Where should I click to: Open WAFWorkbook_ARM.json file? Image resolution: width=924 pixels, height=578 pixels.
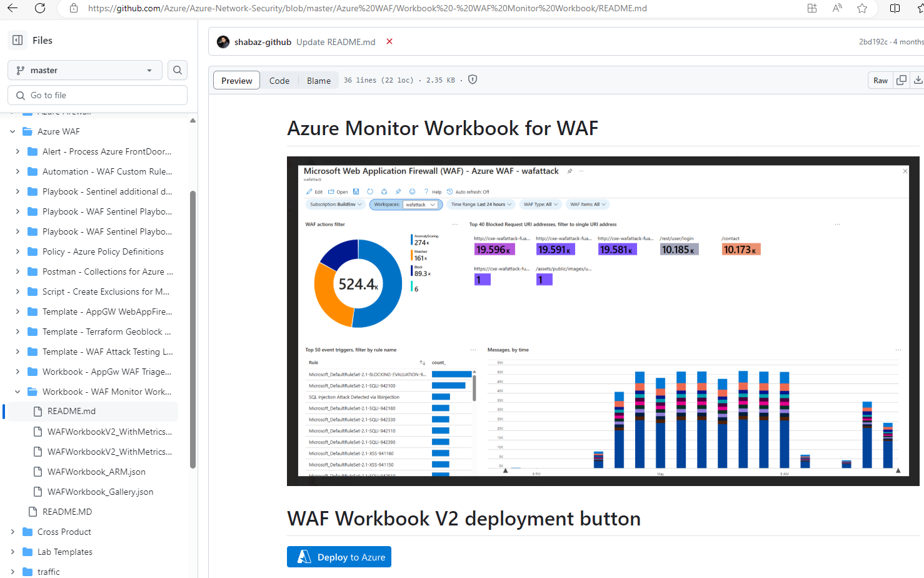[96, 472]
